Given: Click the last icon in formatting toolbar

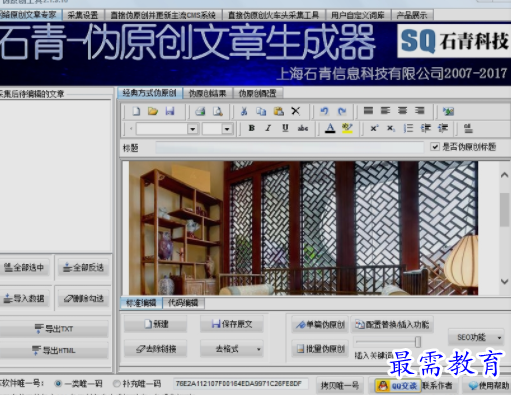Looking at the screenshot, I should click(x=468, y=128).
